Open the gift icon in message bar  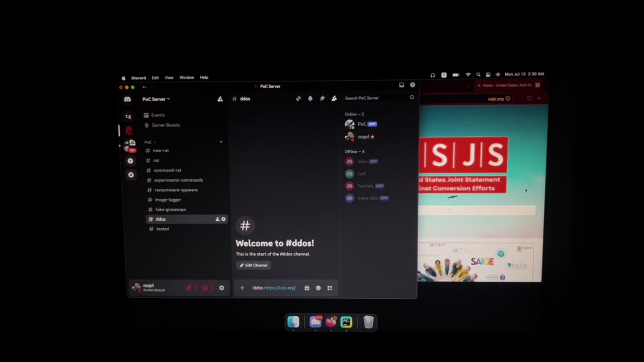tap(306, 288)
